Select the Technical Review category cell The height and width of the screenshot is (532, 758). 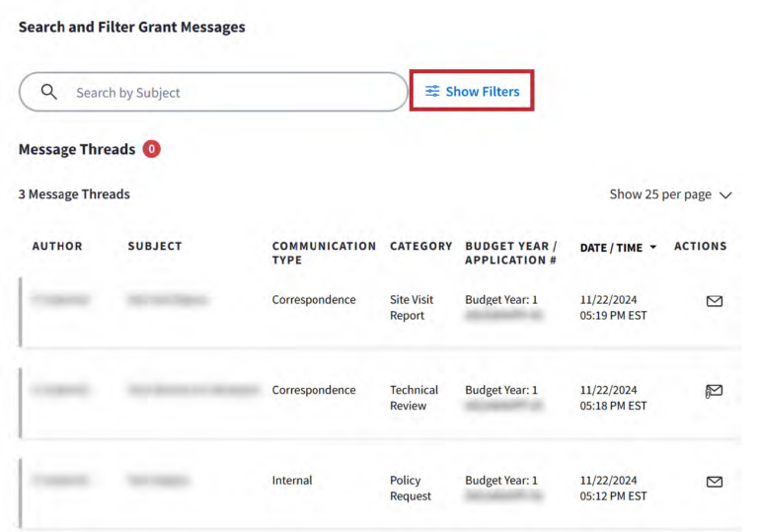point(414,398)
